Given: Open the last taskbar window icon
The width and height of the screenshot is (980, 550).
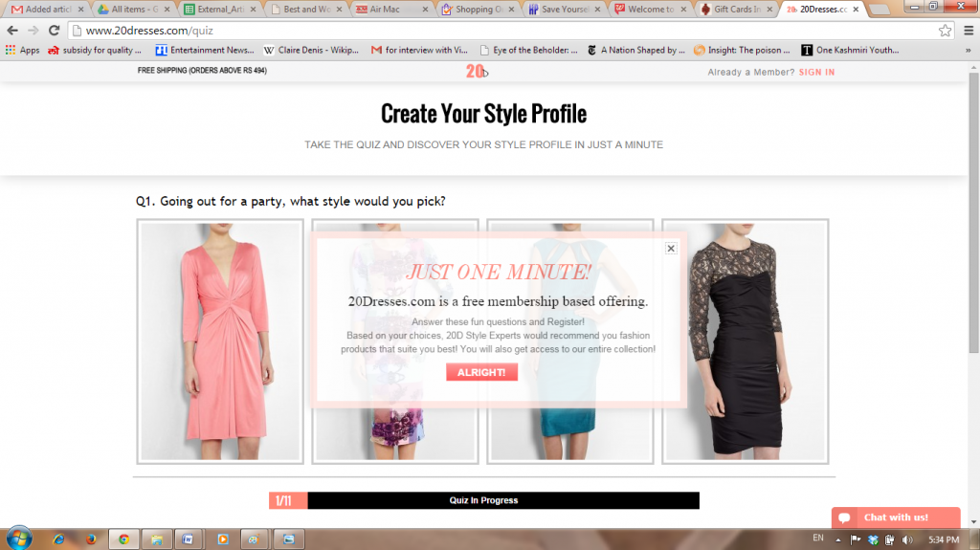Looking at the screenshot, I should (288, 539).
